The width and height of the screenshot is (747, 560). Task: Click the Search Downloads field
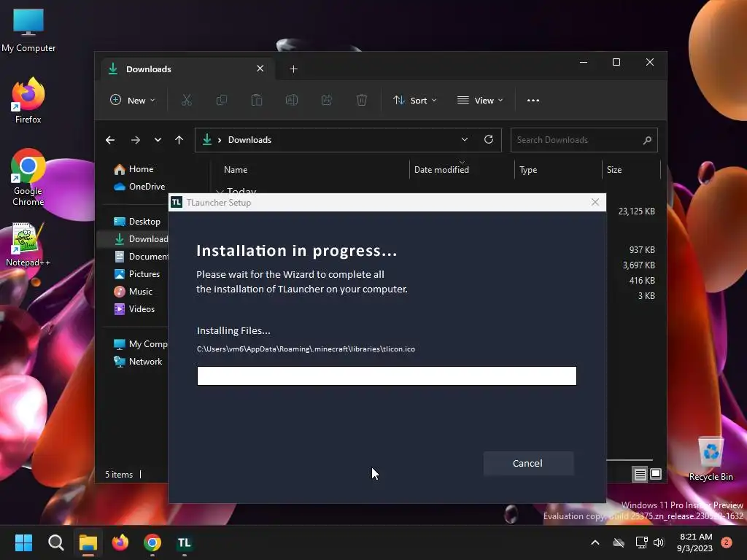[x=584, y=140]
